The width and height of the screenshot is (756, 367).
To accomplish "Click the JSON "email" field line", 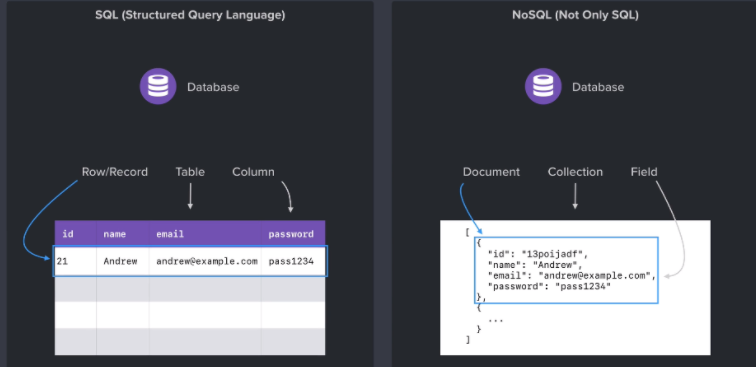I will click(x=572, y=276).
